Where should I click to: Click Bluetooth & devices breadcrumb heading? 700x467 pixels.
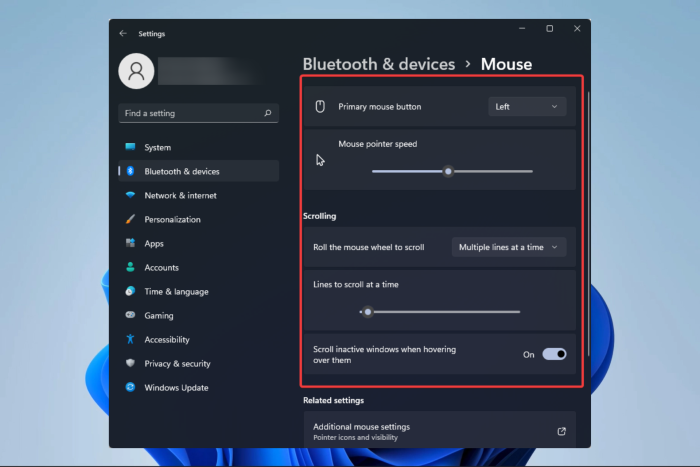(379, 64)
